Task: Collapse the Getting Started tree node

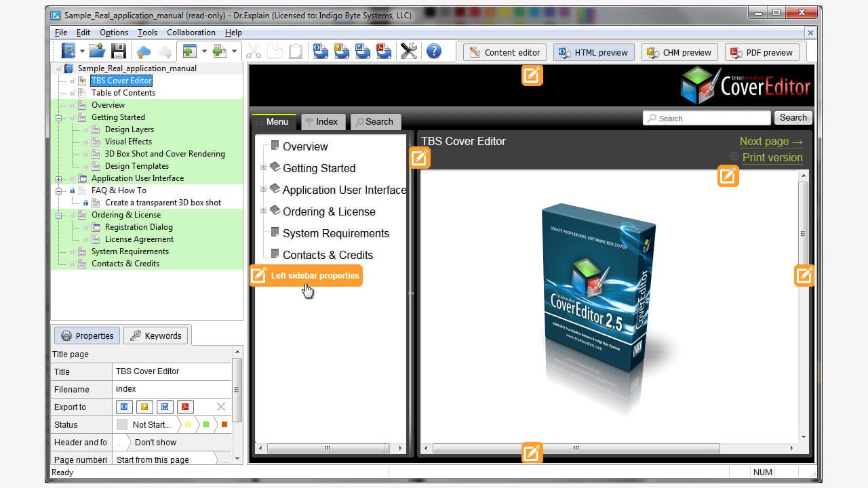Action: click(x=59, y=117)
